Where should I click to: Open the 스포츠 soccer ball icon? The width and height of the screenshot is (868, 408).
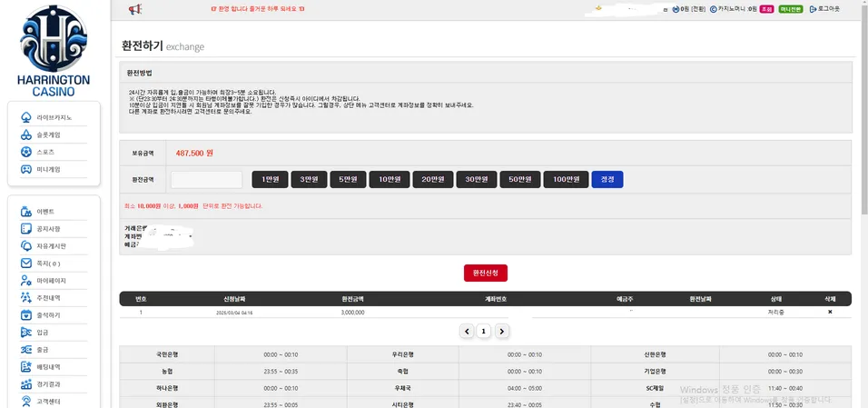25,152
